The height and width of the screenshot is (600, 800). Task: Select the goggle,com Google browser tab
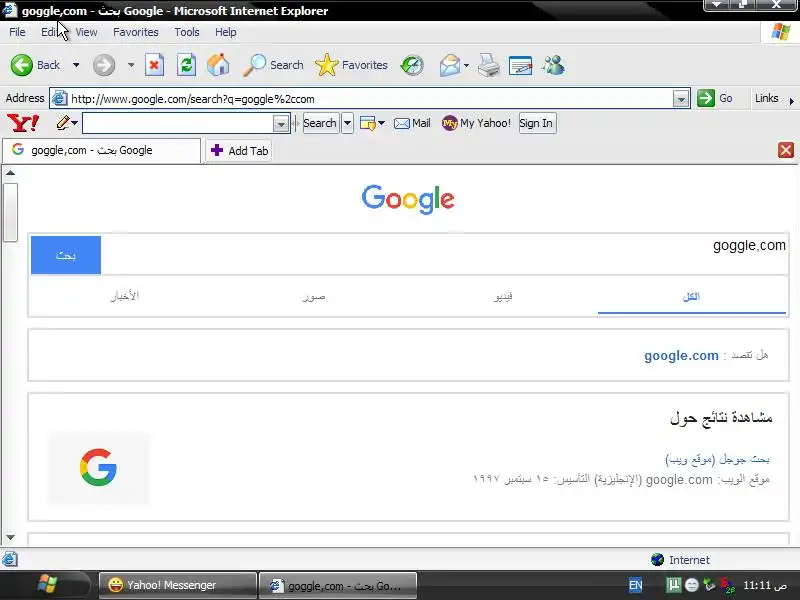[102, 150]
